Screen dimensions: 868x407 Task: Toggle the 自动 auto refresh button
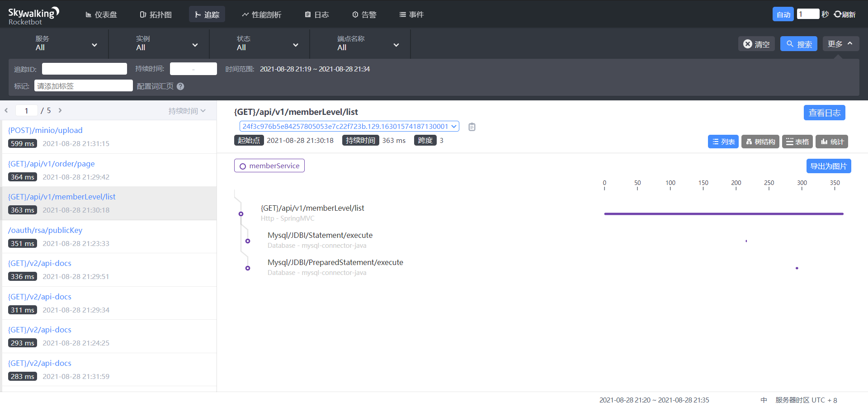click(783, 14)
